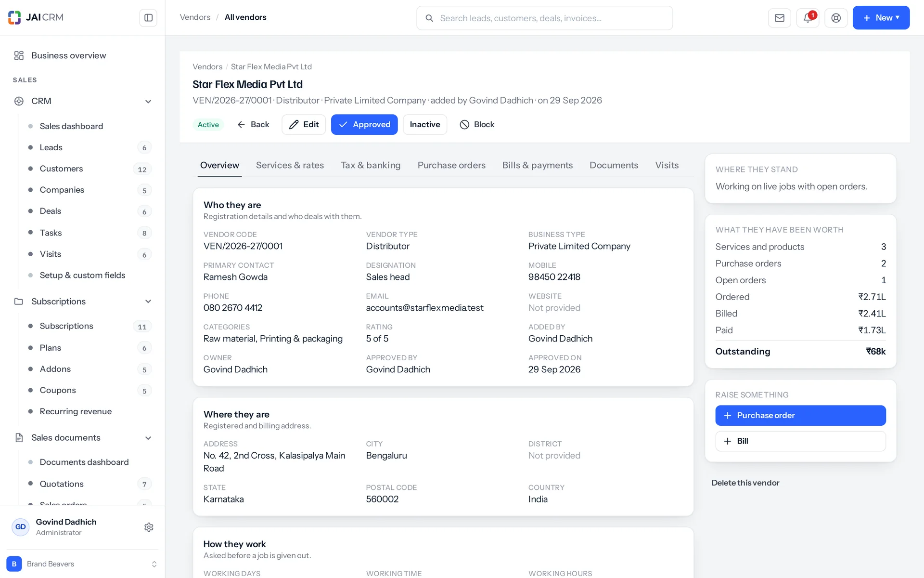Collapse the CRM section chevron
The height and width of the screenshot is (578, 924).
[148, 102]
